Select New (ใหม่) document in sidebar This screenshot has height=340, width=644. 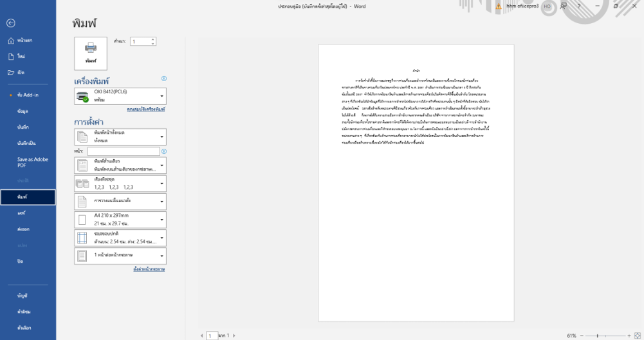tap(21, 56)
